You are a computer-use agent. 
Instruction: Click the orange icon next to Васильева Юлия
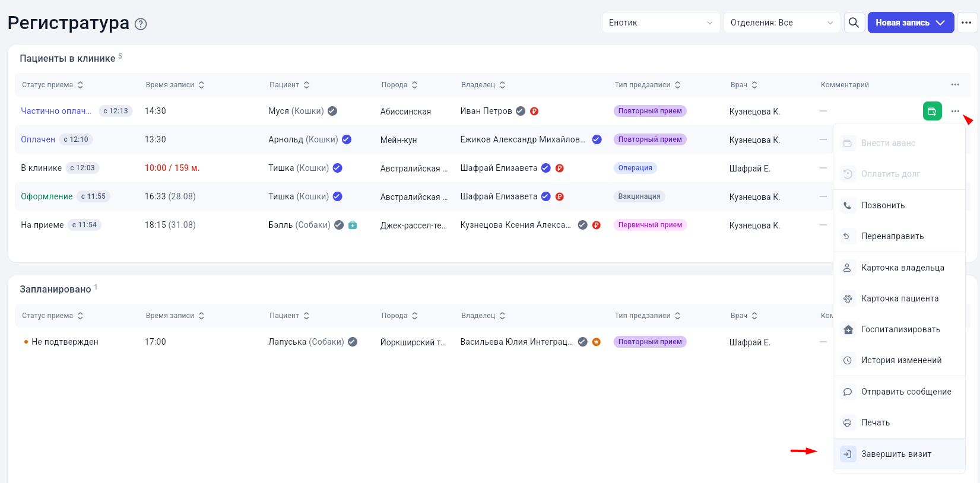597,342
